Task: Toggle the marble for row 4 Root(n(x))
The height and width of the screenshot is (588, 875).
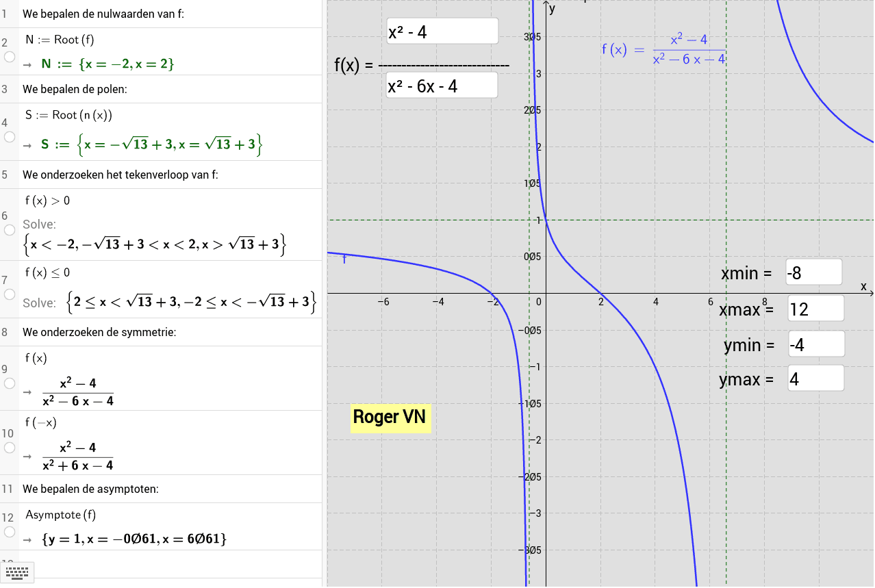Action: 10,137
